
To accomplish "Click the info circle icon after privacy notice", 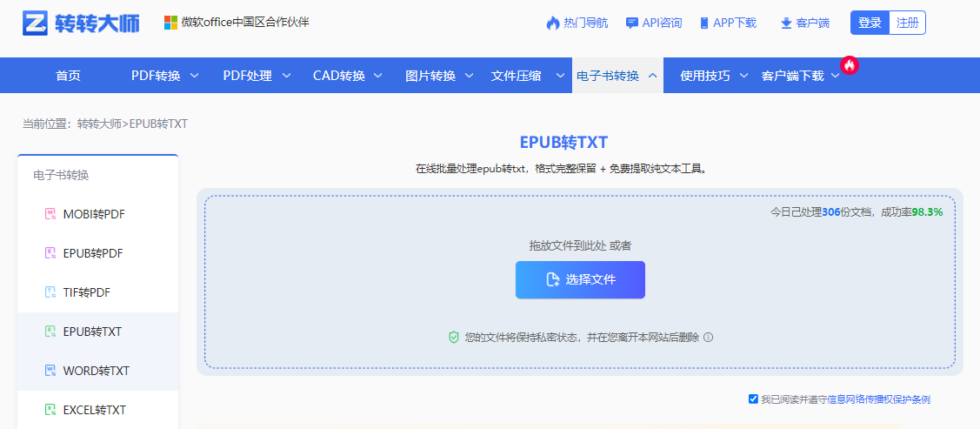I will (708, 337).
